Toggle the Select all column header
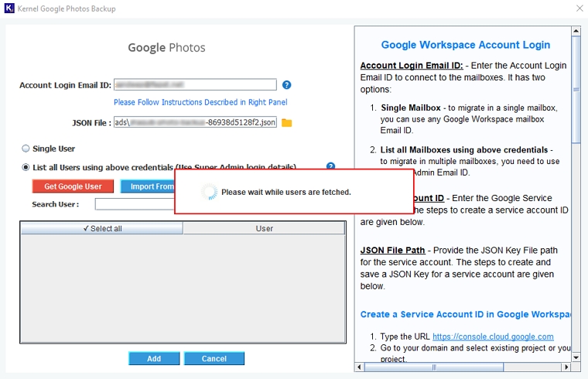 tap(102, 228)
